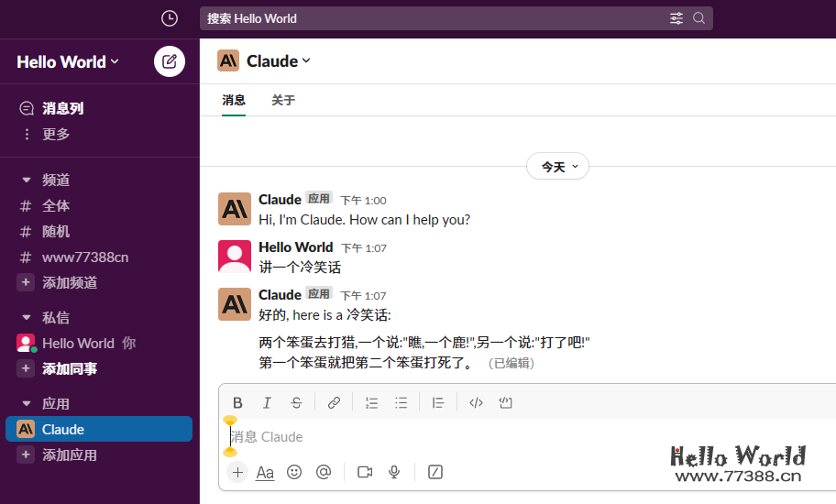Insert a code block

[505, 403]
